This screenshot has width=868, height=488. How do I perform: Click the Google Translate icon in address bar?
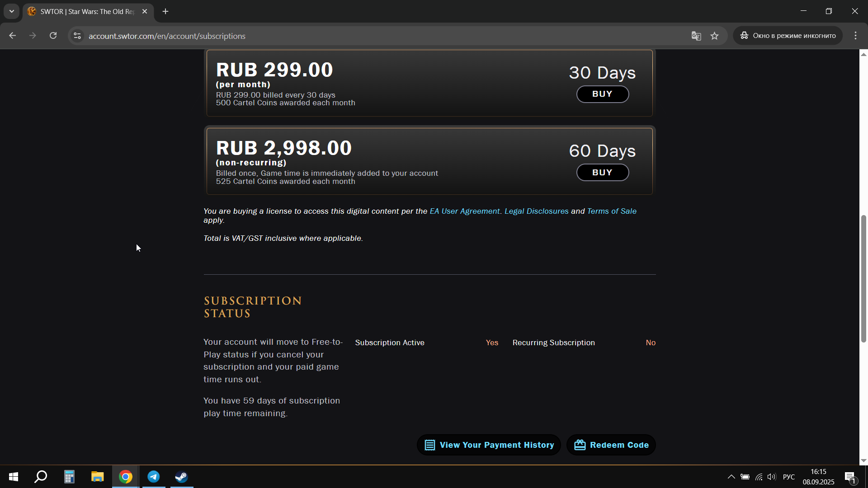[x=696, y=36]
